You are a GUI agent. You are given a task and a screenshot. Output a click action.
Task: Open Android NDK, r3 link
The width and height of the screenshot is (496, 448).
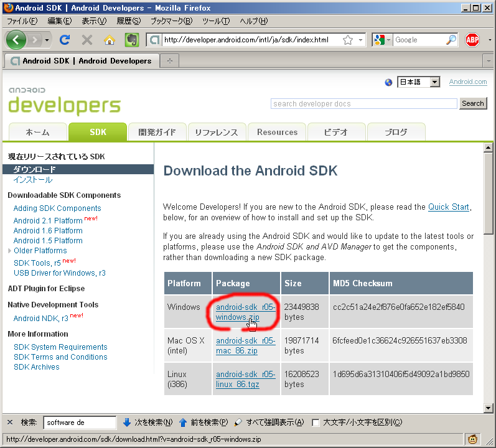point(41,318)
